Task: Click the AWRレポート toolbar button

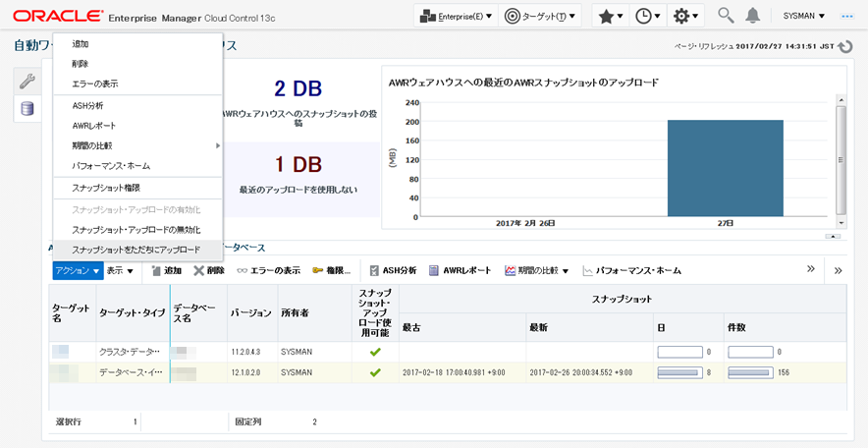Action: 460,271
